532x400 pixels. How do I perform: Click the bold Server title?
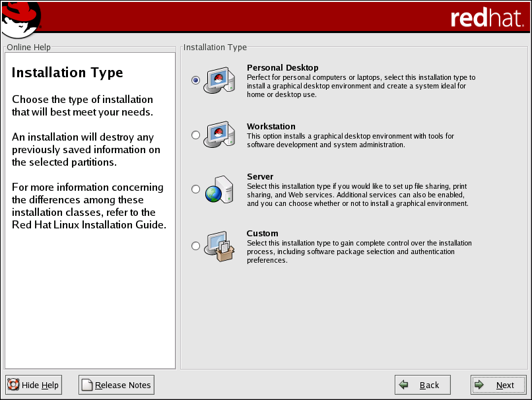[260, 177]
